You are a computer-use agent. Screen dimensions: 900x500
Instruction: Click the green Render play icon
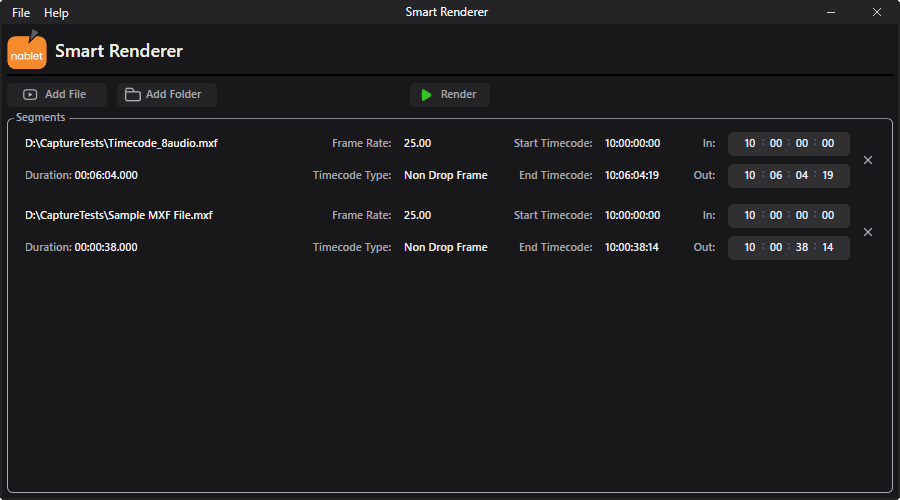pyautogui.click(x=426, y=95)
